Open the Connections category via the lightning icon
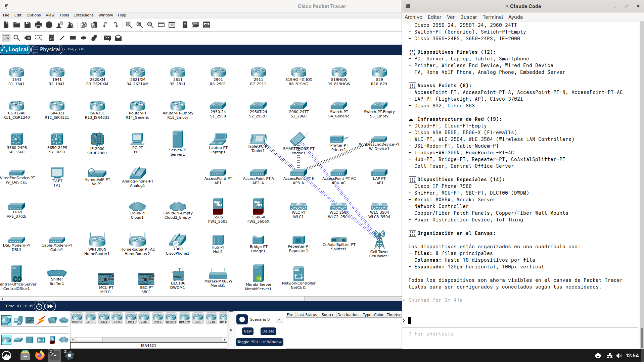The image size is (644, 362). [x=41, y=320]
